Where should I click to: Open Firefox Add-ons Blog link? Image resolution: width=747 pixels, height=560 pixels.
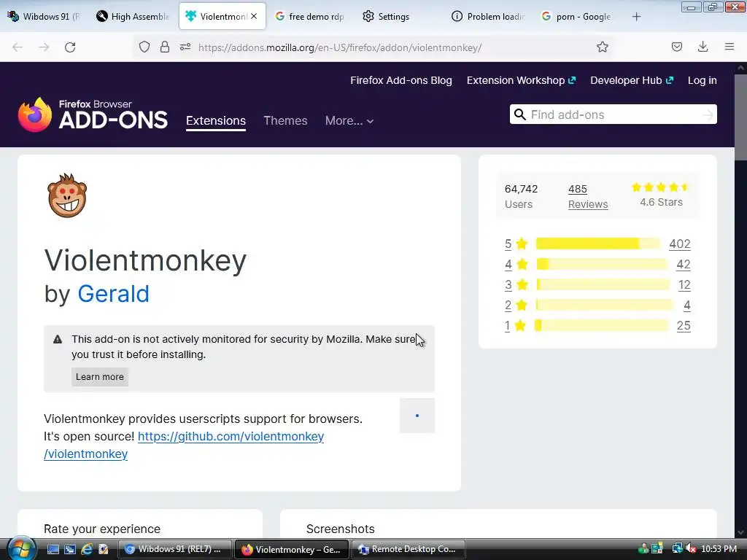point(401,80)
